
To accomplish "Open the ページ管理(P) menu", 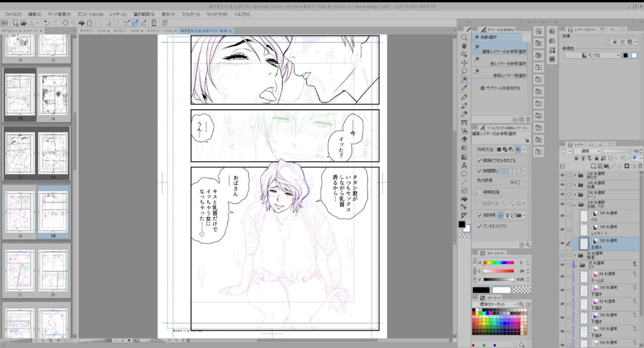I will tap(59, 14).
